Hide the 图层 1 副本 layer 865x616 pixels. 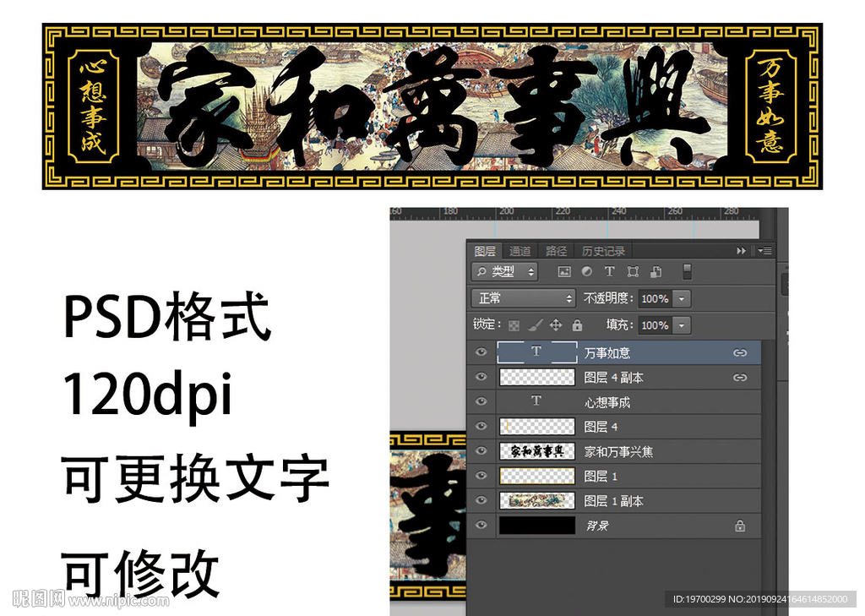pos(481,500)
